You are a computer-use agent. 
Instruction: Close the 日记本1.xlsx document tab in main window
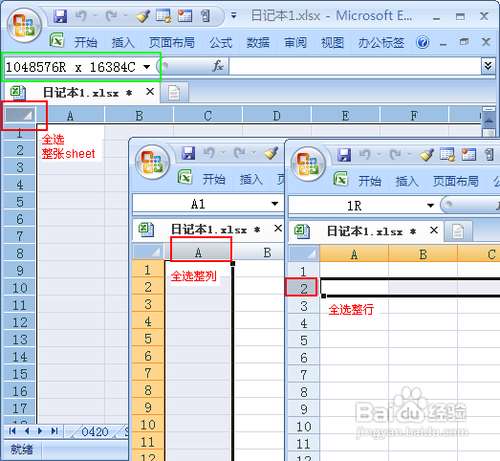point(150,91)
